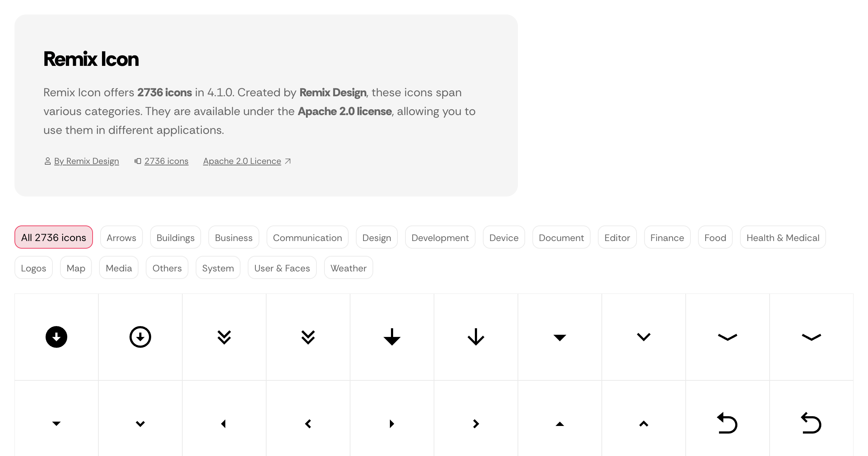Select the arrow-go-back fill icon
868x456 pixels.
[728, 423]
